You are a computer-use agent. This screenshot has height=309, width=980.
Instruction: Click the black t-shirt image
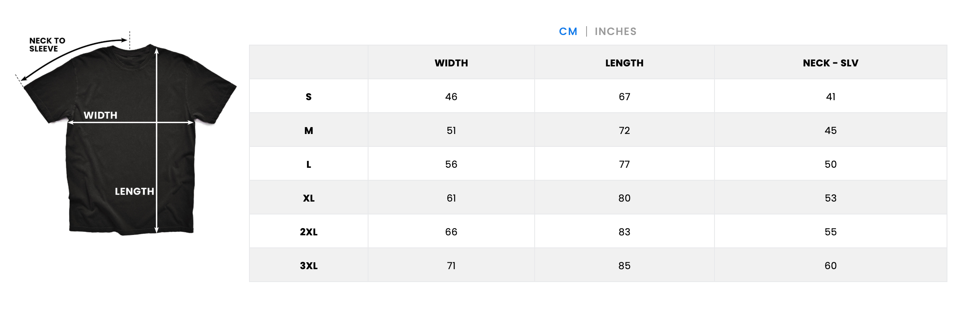[x=129, y=139]
